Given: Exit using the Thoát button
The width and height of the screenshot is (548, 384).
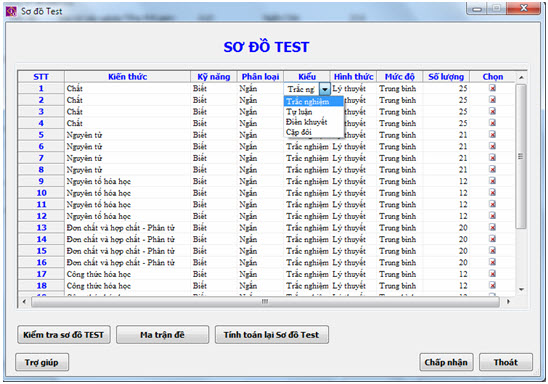Looking at the screenshot, I should (x=506, y=362).
